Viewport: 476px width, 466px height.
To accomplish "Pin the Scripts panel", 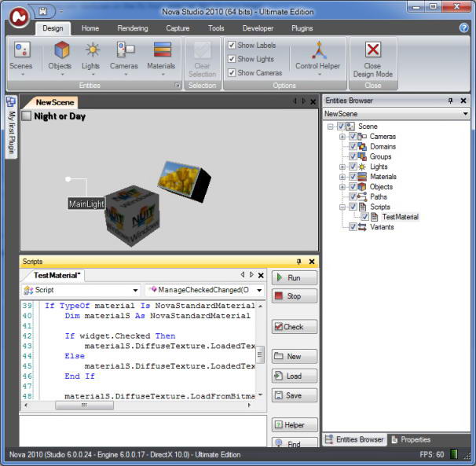I will click(298, 262).
